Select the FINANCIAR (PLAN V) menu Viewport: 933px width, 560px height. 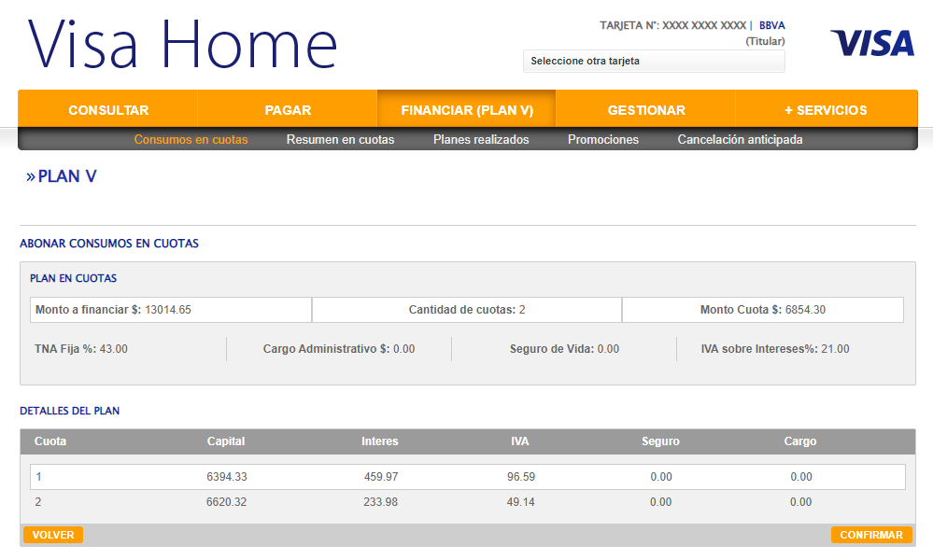467,110
